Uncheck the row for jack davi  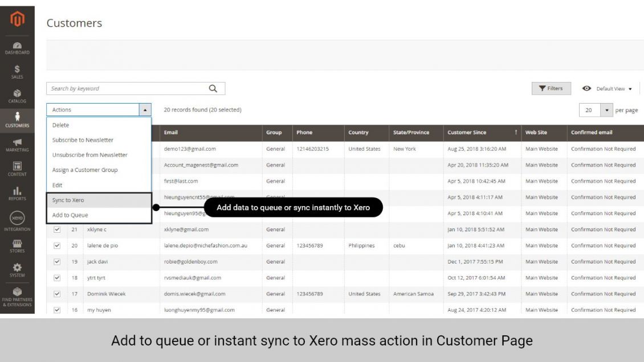57,262
